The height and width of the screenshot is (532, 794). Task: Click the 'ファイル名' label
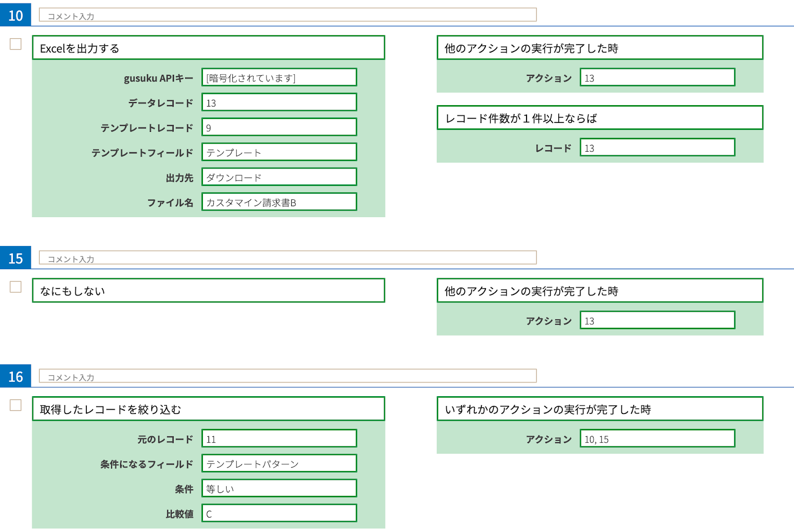[x=170, y=202]
